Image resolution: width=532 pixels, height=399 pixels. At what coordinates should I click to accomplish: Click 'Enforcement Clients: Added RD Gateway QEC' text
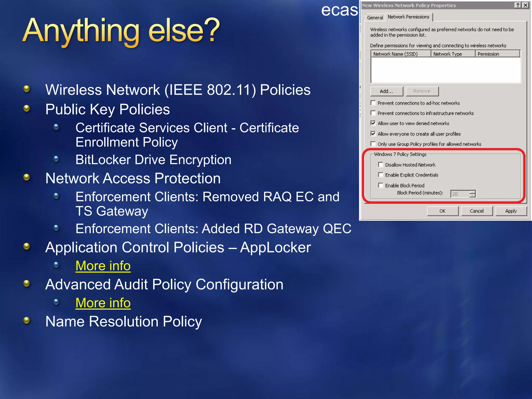point(214,229)
